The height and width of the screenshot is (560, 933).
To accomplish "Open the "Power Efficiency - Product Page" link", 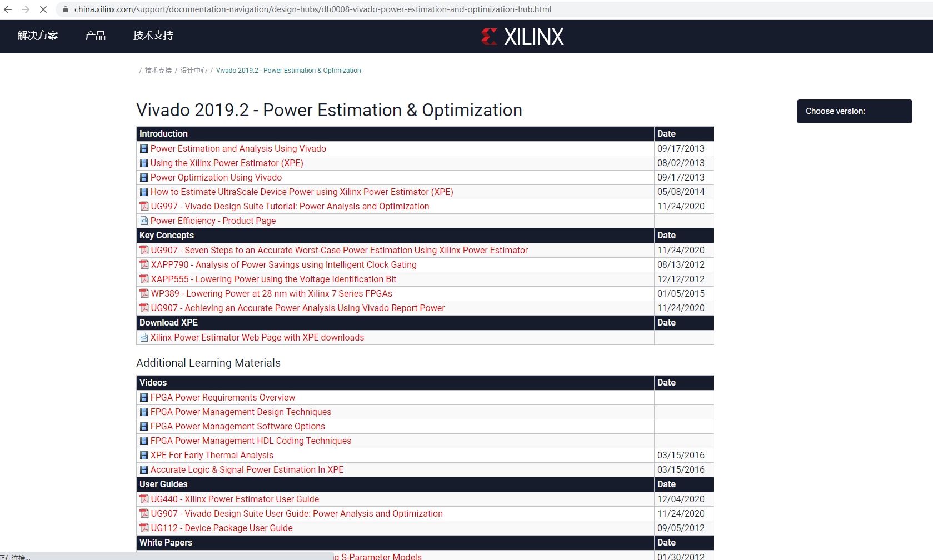I will coord(213,221).
